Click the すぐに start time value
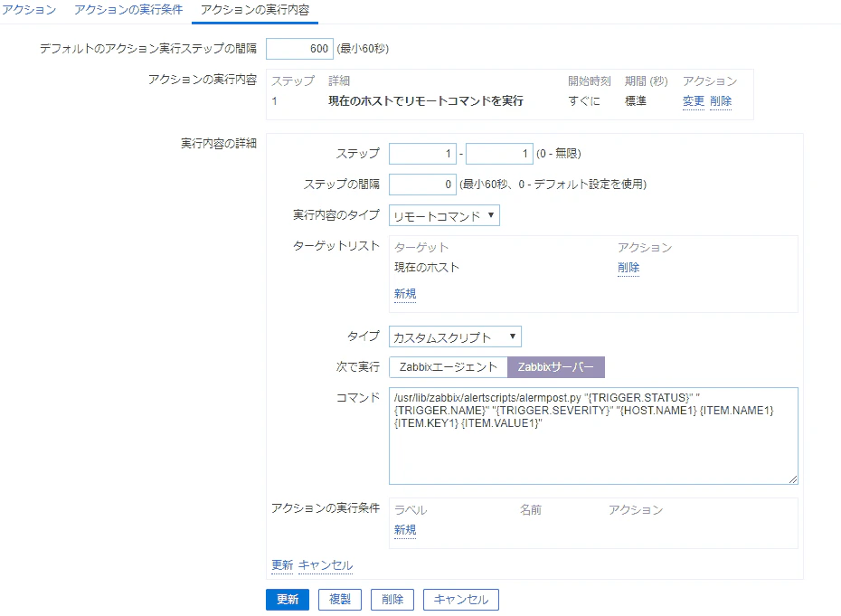841x616 pixels. click(x=584, y=101)
